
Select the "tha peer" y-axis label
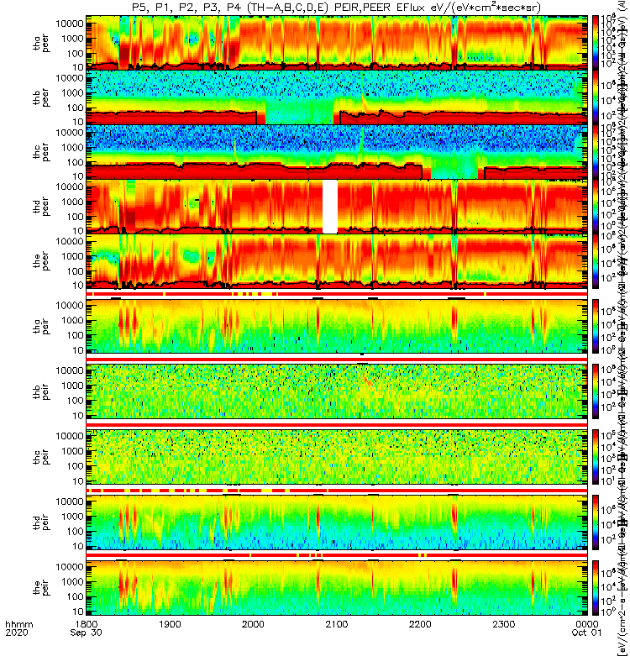click(41, 44)
